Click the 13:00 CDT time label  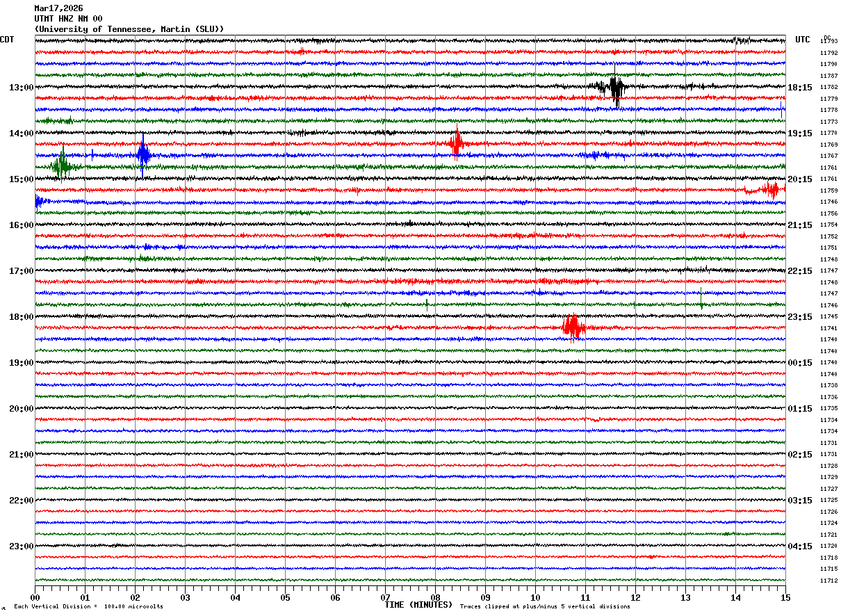coord(21,87)
